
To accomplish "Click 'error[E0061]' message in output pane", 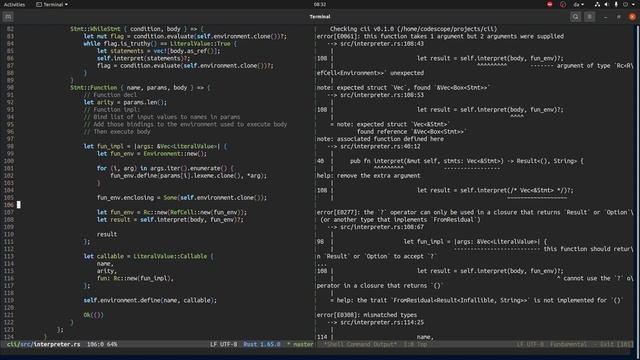I will coord(440,36).
